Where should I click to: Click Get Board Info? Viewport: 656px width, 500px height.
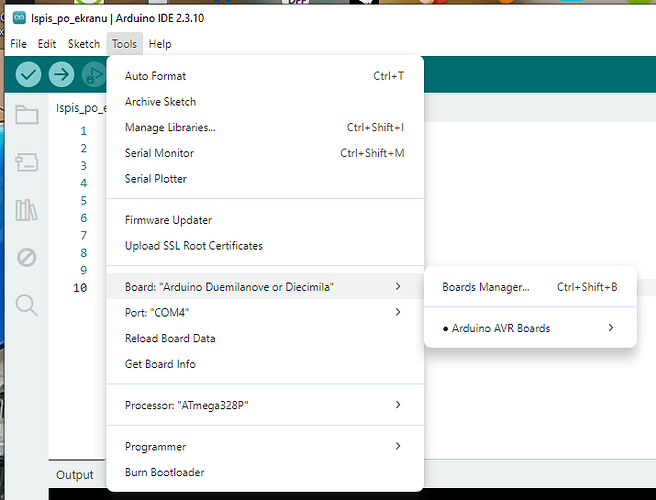[265, 364]
